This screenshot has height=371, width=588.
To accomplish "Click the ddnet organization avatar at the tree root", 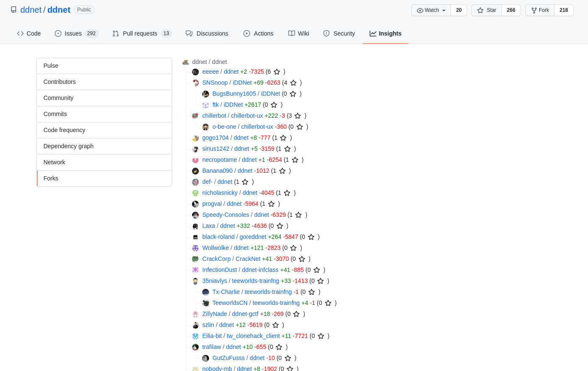I will (186, 62).
